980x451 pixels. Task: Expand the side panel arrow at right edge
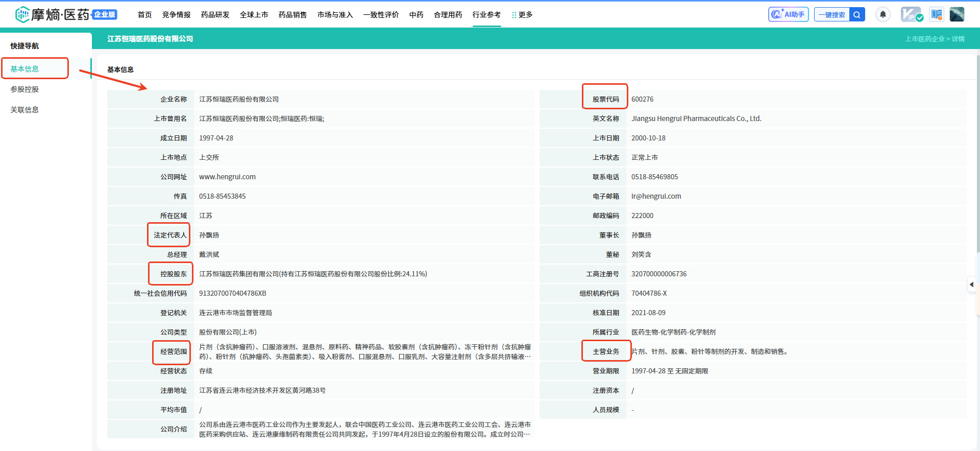971,284
